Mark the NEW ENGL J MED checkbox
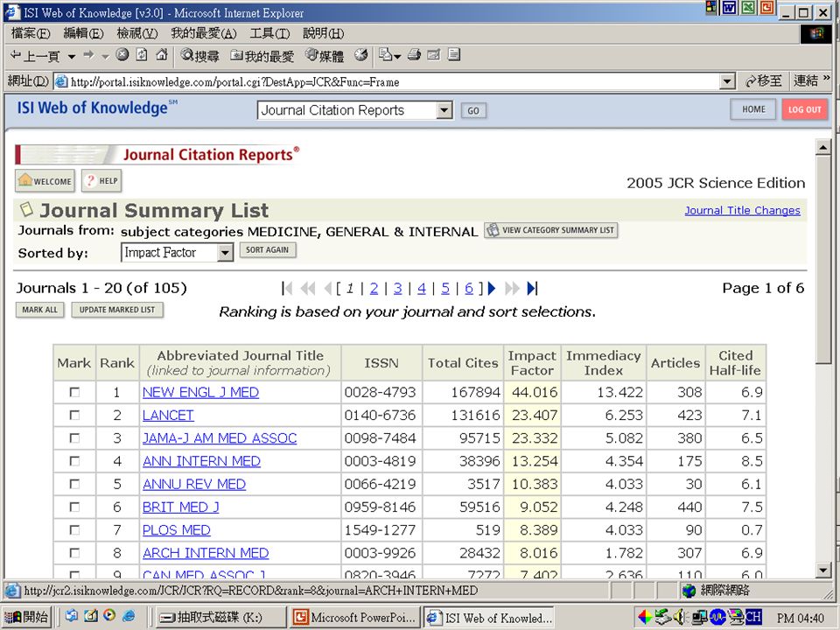This screenshot has height=630, width=840. point(74,392)
